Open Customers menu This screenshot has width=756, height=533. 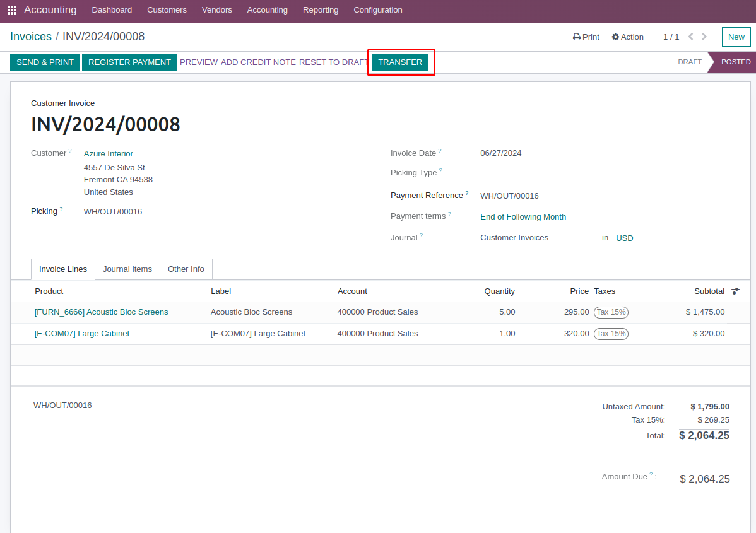167,10
